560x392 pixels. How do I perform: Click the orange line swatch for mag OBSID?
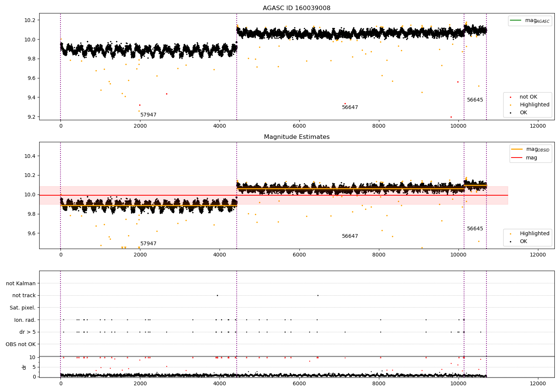[x=517, y=149]
